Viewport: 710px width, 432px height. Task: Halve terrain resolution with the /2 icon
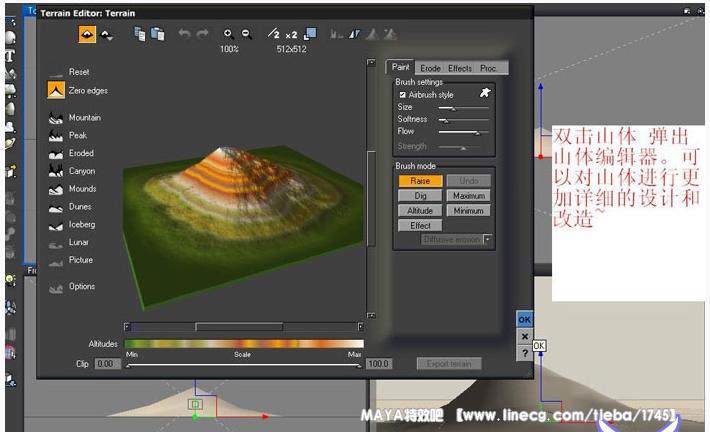(274, 33)
